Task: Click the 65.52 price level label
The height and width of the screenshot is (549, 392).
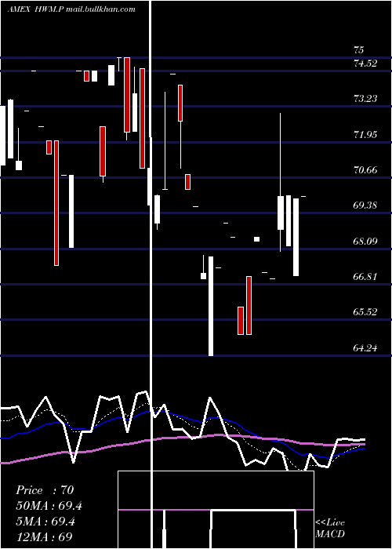Action: tap(365, 312)
